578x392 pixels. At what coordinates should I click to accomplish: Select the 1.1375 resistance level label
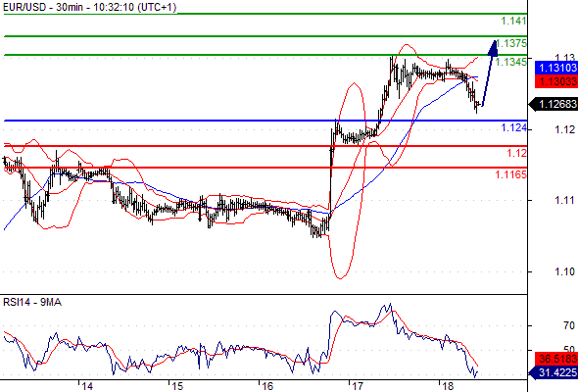coord(511,43)
